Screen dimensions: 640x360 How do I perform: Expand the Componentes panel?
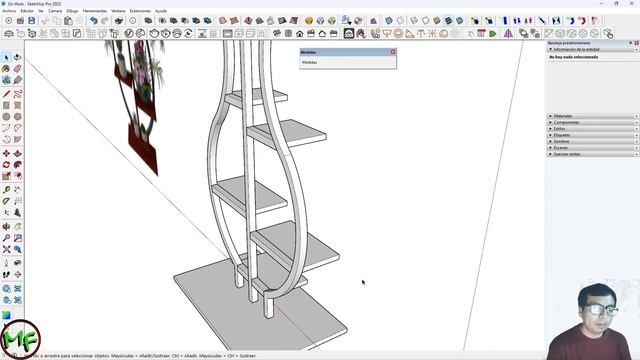click(x=593, y=122)
